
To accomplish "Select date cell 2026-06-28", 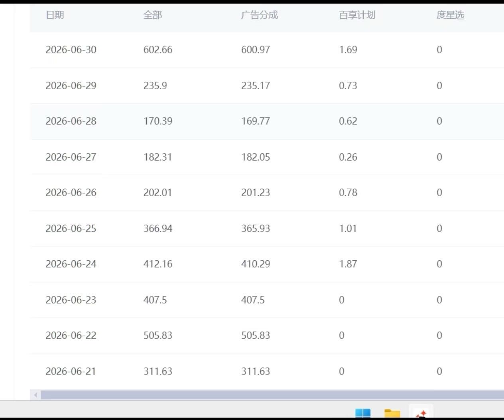I will 71,121.
